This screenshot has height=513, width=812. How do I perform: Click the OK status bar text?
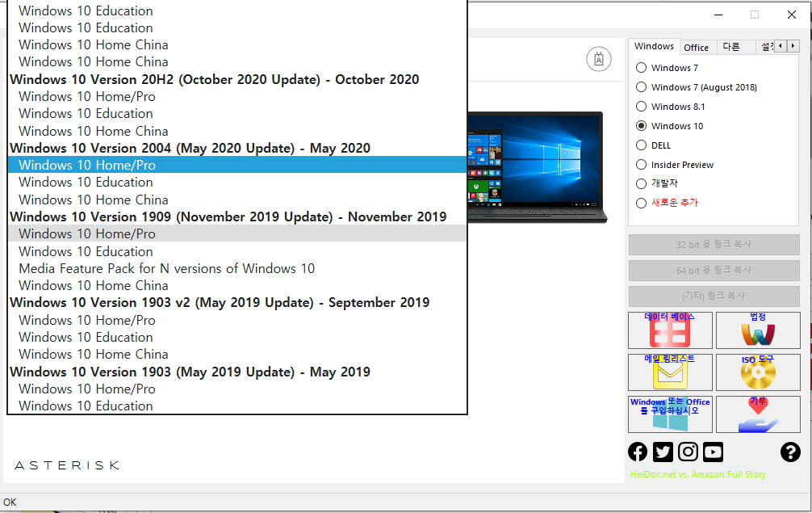click(x=10, y=502)
